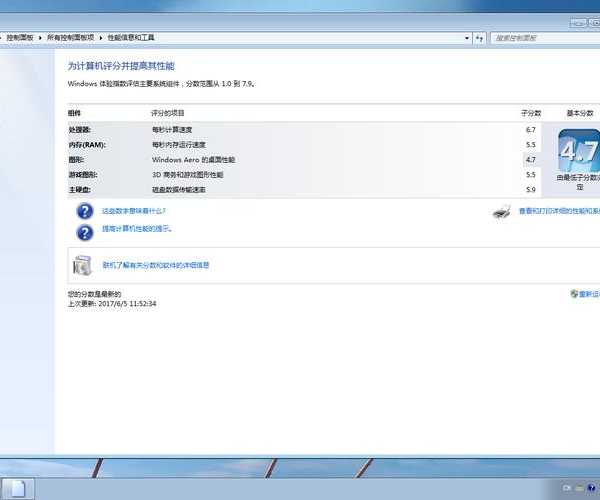Click the document icon on the taskbar
The width and height of the screenshot is (600, 500).
(x=22, y=488)
